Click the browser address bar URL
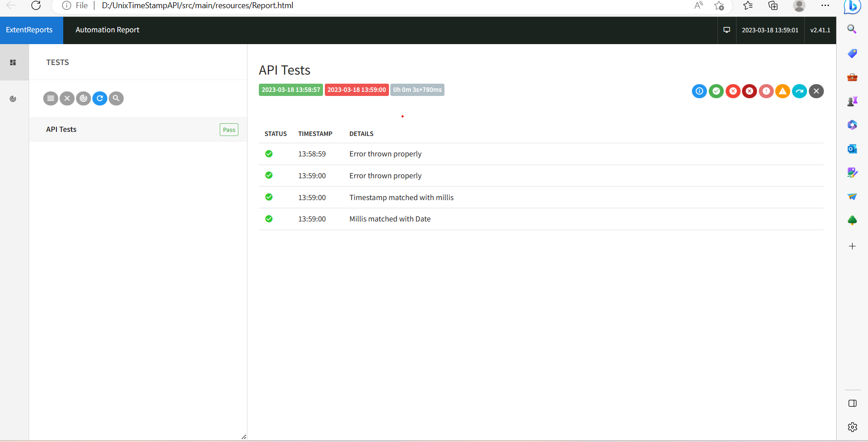The image size is (868, 442). click(197, 5)
